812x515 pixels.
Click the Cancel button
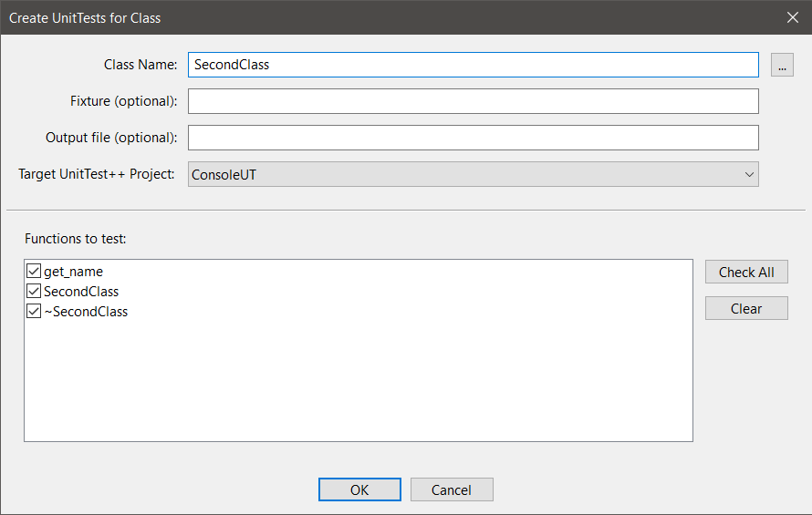tap(452, 489)
